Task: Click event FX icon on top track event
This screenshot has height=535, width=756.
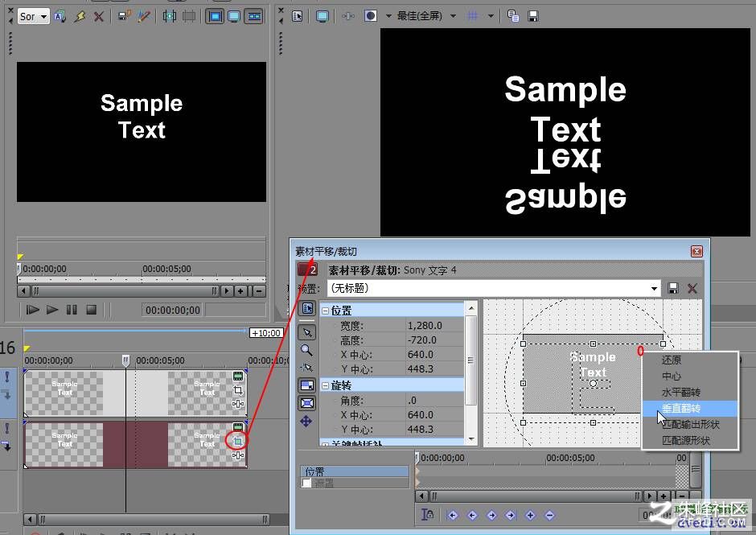Action: [x=238, y=404]
